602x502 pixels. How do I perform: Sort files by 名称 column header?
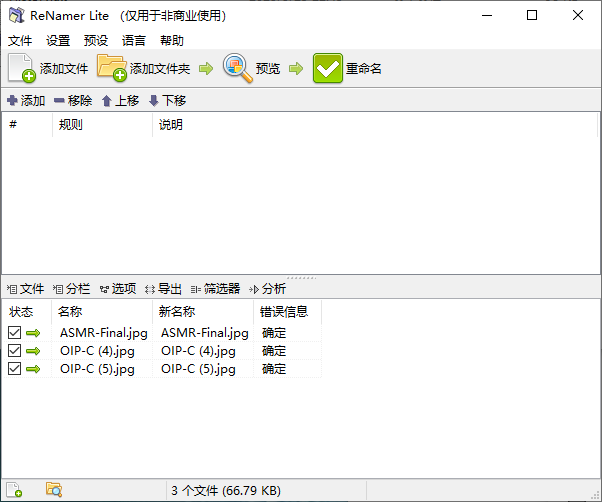[x=102, y=311]
